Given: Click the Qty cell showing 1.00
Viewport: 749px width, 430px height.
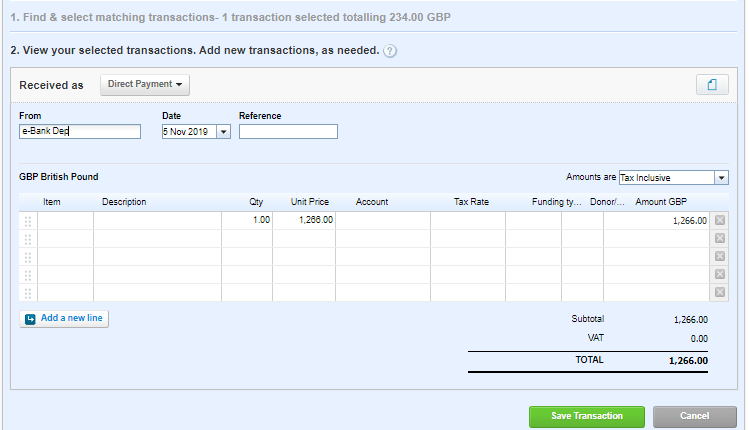Looking at the screenshot, I should coord(247,221).
